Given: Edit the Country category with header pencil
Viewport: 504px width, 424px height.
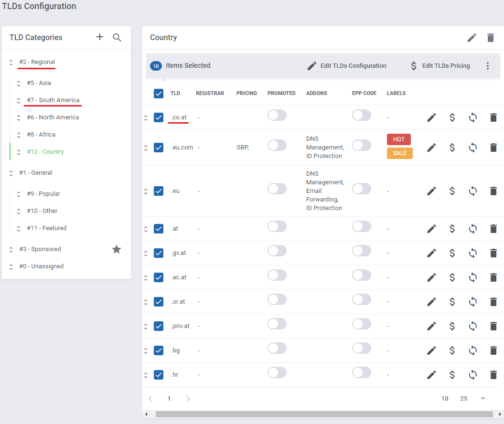Looking at the screenshot, I should [x=472, y=38].
